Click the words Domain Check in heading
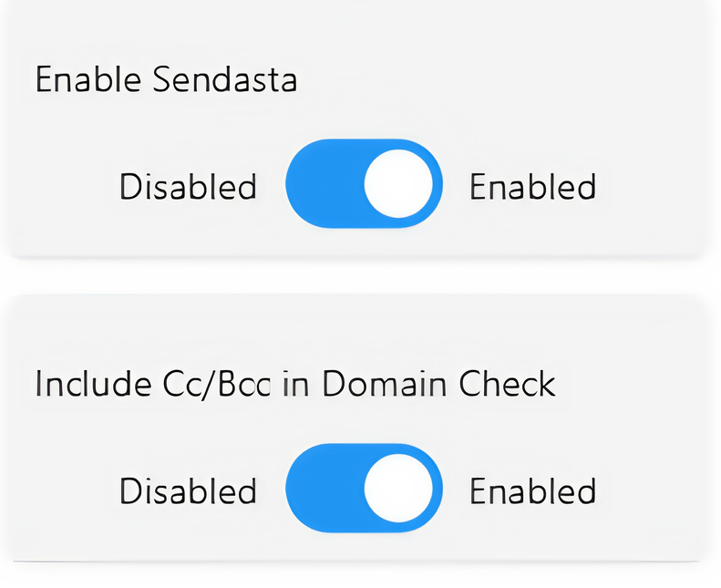 [438, 384]
